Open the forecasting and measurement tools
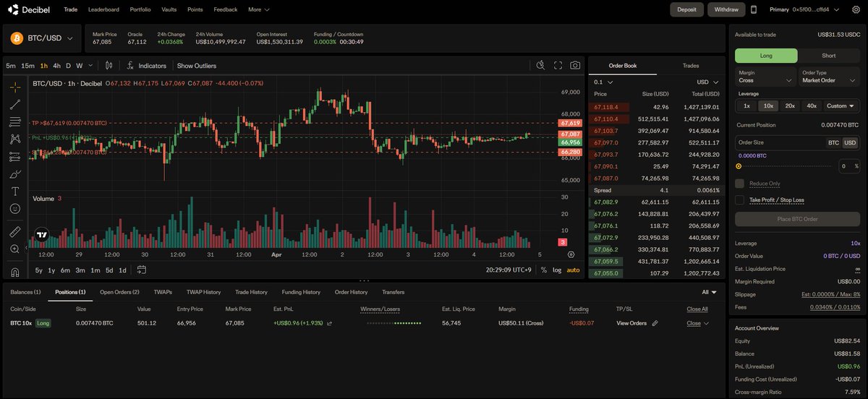This screenshot has width=868, height=399. [15, 156]
